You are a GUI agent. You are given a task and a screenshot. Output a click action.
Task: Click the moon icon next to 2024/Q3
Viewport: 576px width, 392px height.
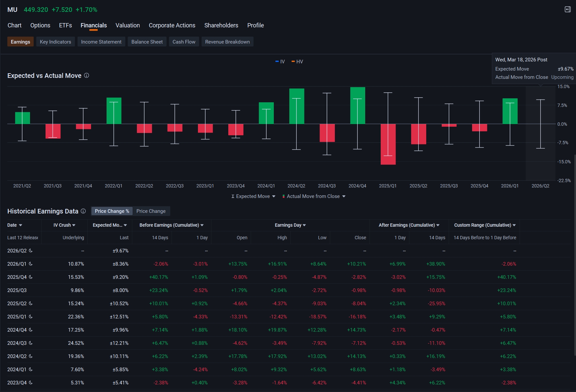coord(31,343)
